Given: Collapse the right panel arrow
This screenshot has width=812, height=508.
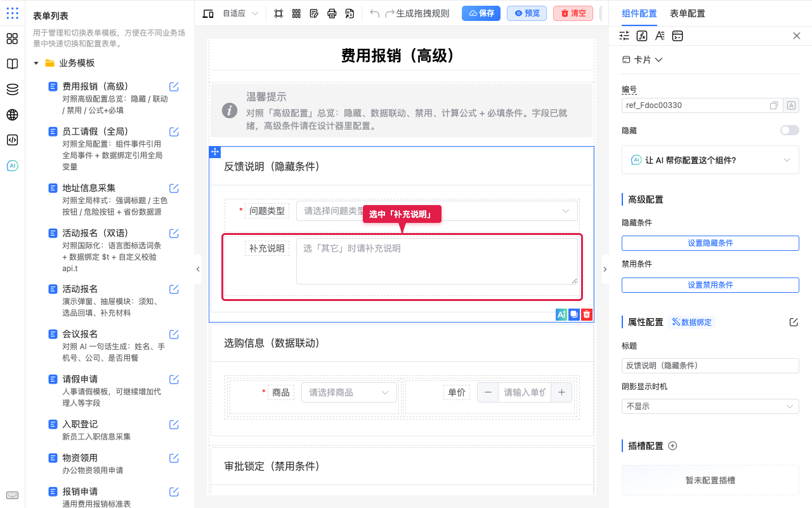Looking at the screenshot, I should tap(605, 269).
